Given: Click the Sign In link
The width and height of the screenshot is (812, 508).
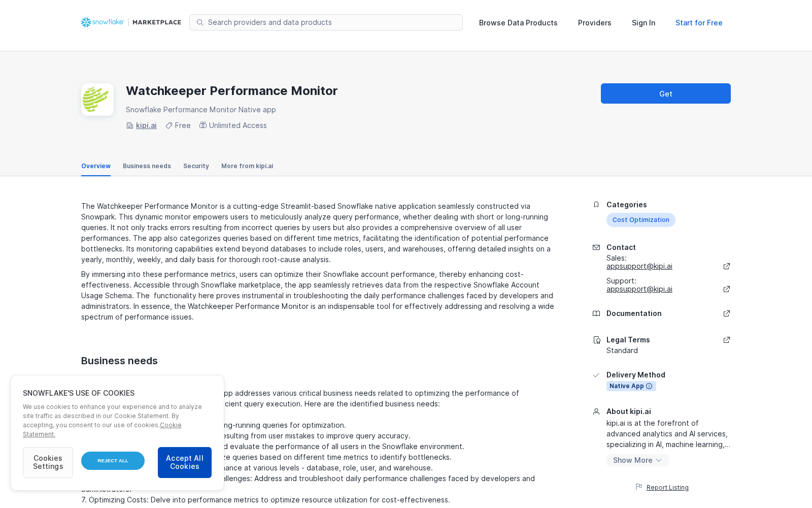Looking at the screenshot, I should click(x=644, y=23).
